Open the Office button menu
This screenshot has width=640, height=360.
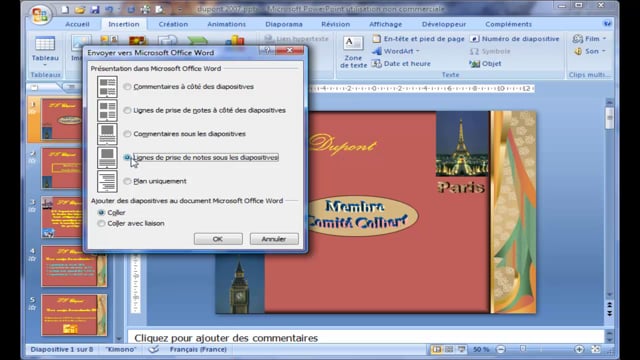click(x=40, y=15)
